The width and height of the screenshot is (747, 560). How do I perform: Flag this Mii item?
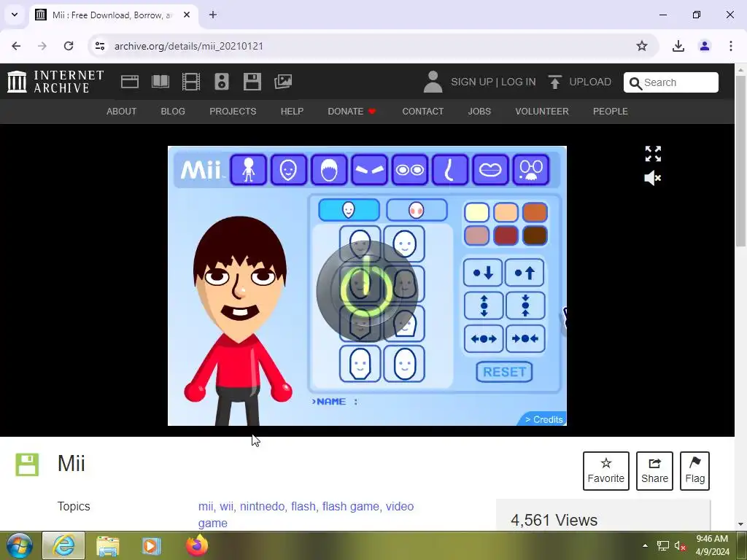point(694,471)
